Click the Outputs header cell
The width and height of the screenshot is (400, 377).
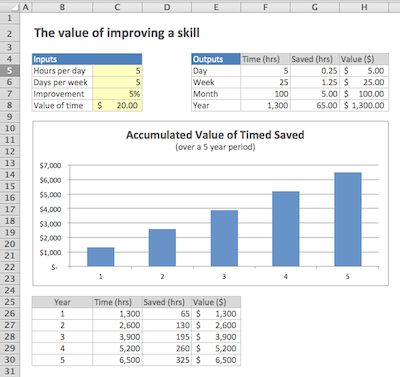tap(216, 59)
